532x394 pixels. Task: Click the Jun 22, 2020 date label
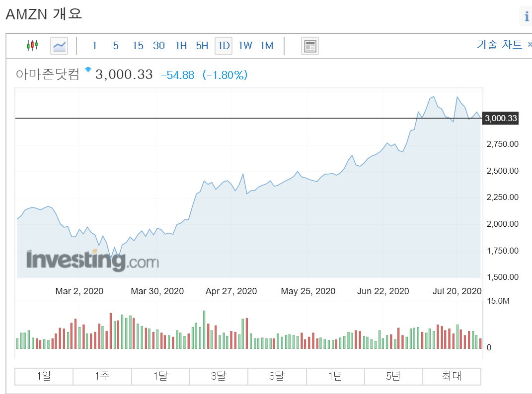click(383, 291)
